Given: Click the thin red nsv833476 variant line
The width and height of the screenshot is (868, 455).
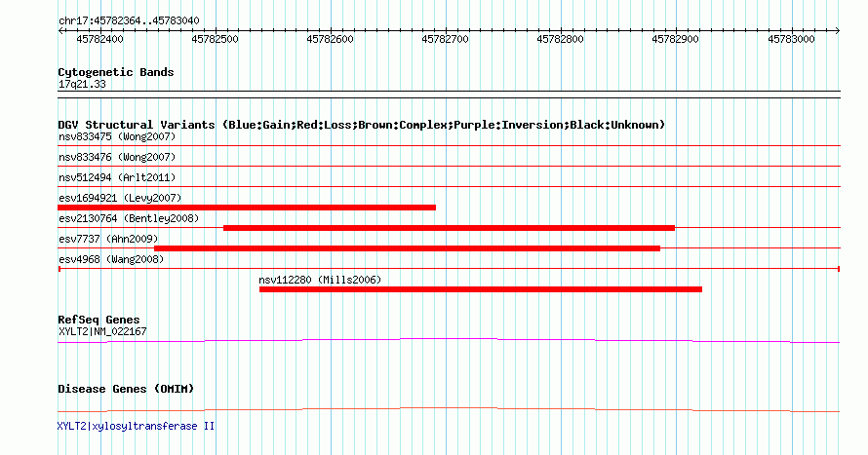Looking at the screenshot, I should point(449,167).
